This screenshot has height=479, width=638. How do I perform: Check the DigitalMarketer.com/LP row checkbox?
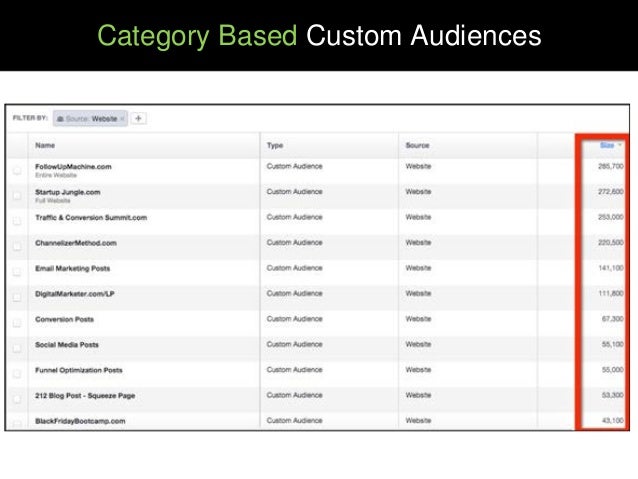tap(17, 297)
